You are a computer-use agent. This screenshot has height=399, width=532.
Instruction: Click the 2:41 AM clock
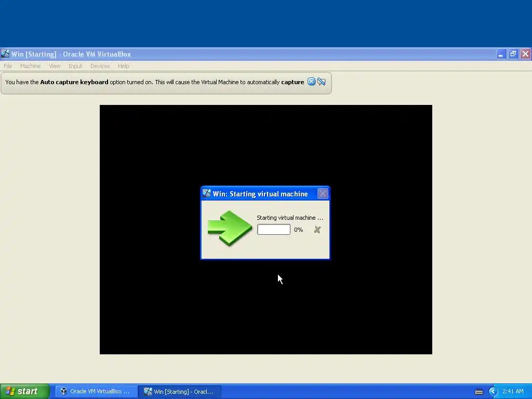[x=513, y=391]
